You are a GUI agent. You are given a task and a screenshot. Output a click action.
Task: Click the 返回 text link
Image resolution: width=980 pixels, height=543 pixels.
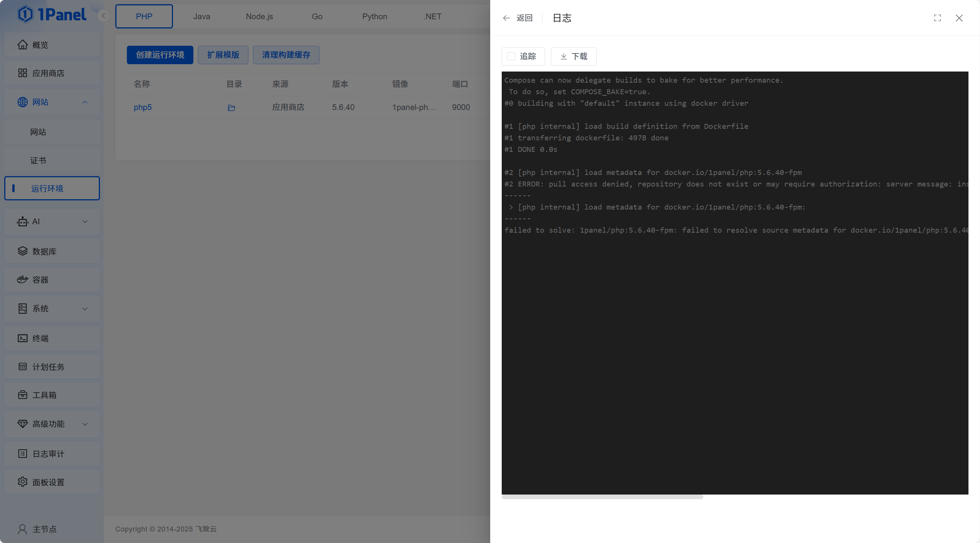tap(524, 18)
